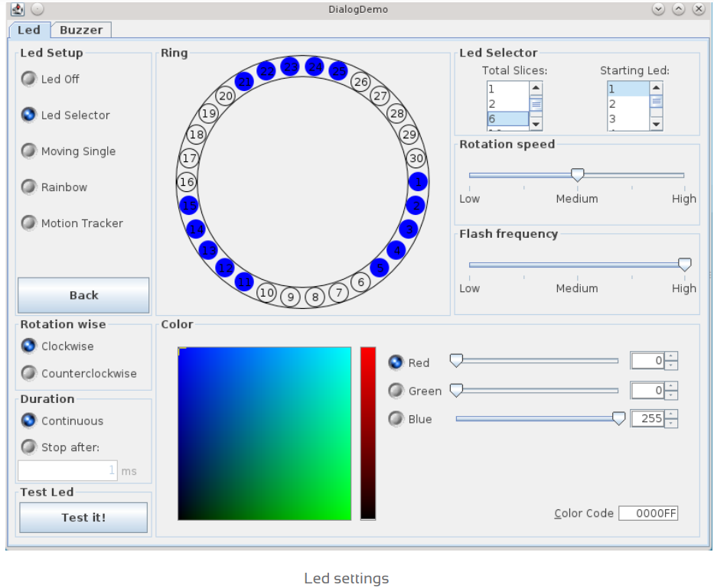The height and width of the screenshot is (588, 714).
Task: Click Total Slices list down arrow
Action: click(536, 124)
